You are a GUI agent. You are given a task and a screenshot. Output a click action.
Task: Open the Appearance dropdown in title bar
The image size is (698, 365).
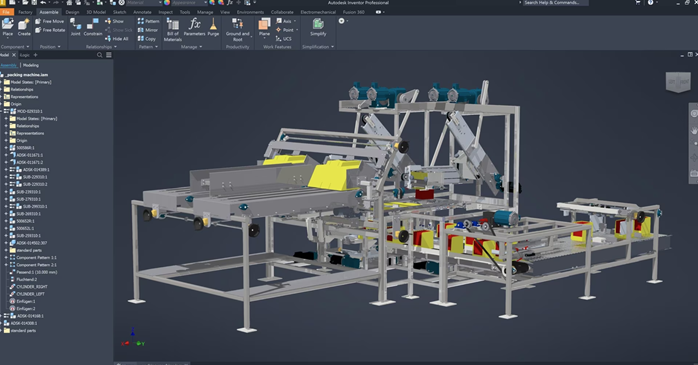[187, 3]
